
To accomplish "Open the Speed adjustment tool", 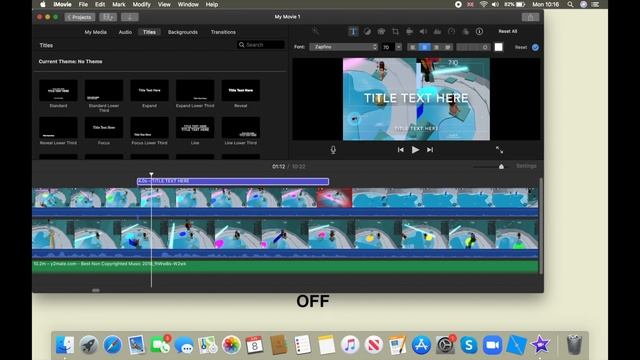I will pos(451,31).
